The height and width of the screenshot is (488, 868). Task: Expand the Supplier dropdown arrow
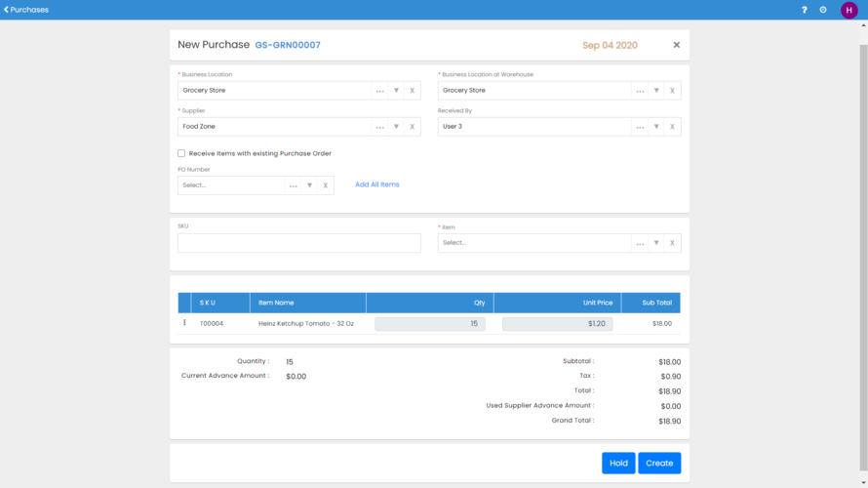pyautogui.click(x=396, y=127)
